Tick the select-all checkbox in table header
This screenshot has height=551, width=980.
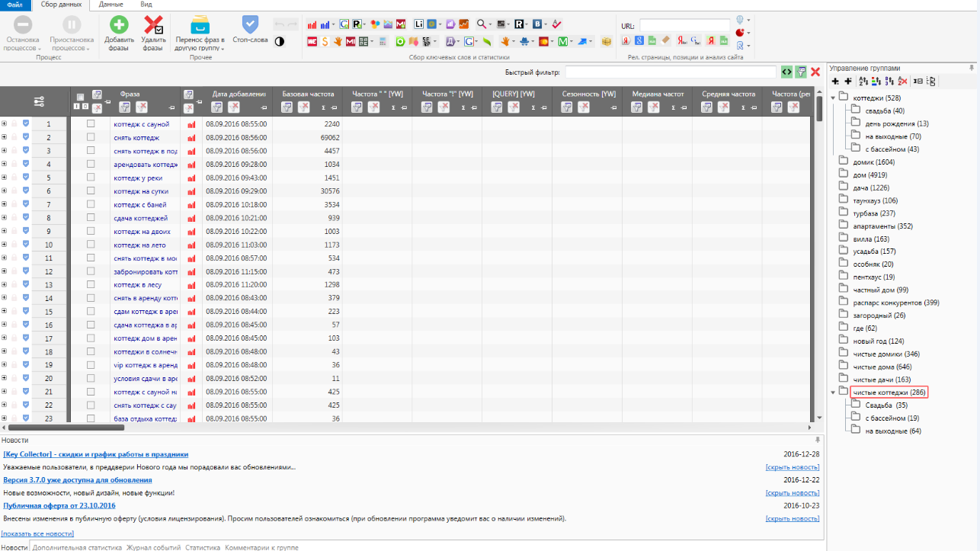(x=80, y=97)
